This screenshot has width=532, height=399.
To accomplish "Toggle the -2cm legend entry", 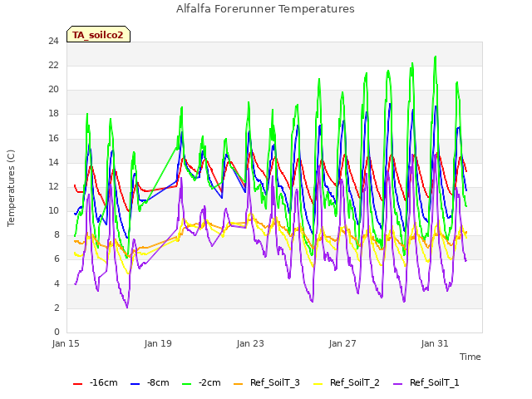I will (201, 382).
